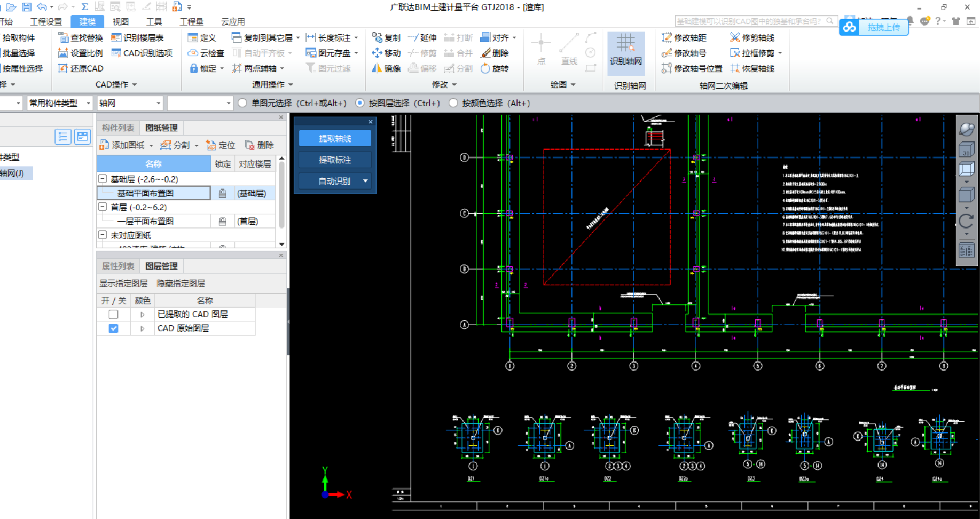Select the 修剪轴线 trim axis tool
This screenshot has width=980, height=519.
752,37
